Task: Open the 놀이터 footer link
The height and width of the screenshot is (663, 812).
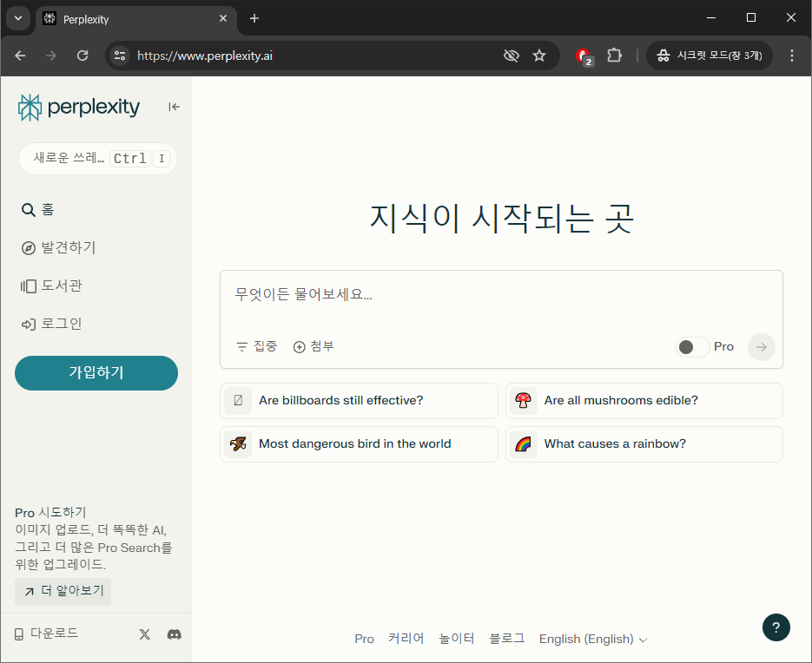Action: click(456, 639)
